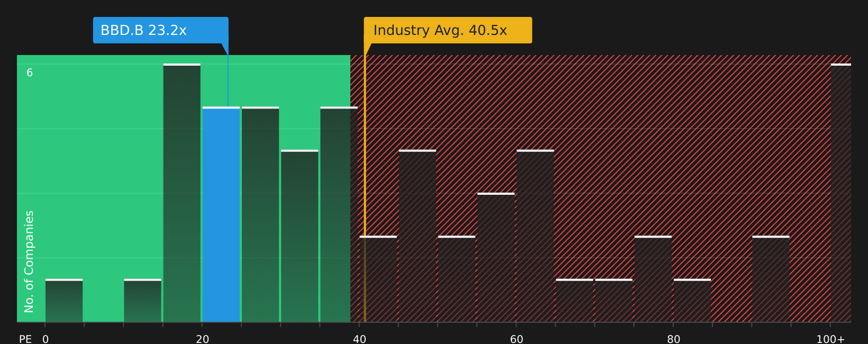
Task: Click the '20' x-axis label
Action: pyautogui.click(x=202, y=339)
